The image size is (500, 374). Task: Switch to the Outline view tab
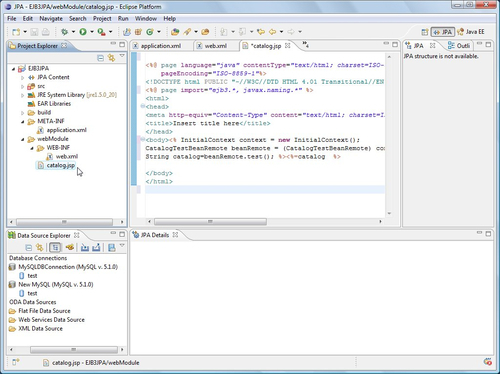tap(458, 46)
